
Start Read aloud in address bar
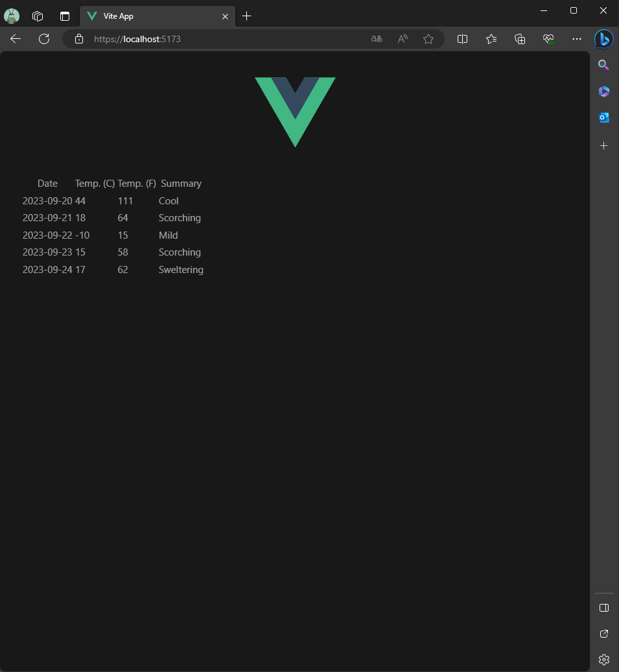point(403,39)
